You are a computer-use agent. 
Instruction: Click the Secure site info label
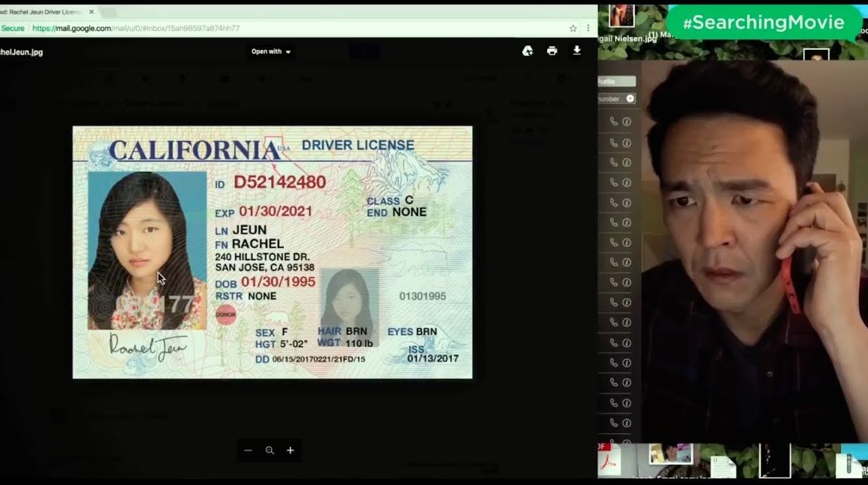pyautogui.click(x=12, y=28)
